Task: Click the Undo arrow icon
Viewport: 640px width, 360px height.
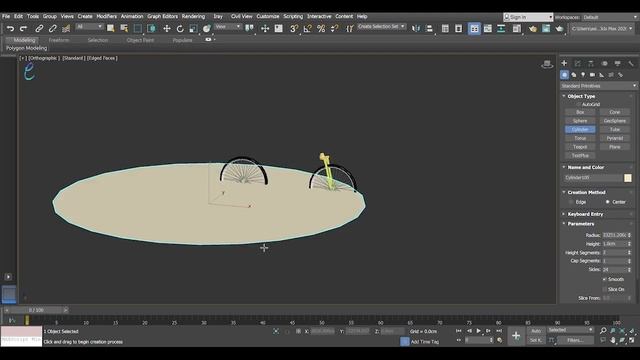Action: (x=10, y=29)
